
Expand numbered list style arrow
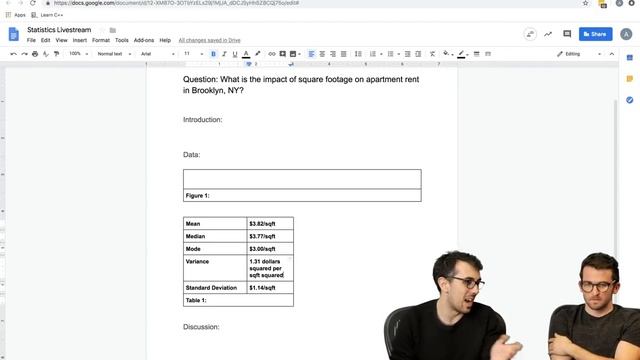click(x=381, y=54)
